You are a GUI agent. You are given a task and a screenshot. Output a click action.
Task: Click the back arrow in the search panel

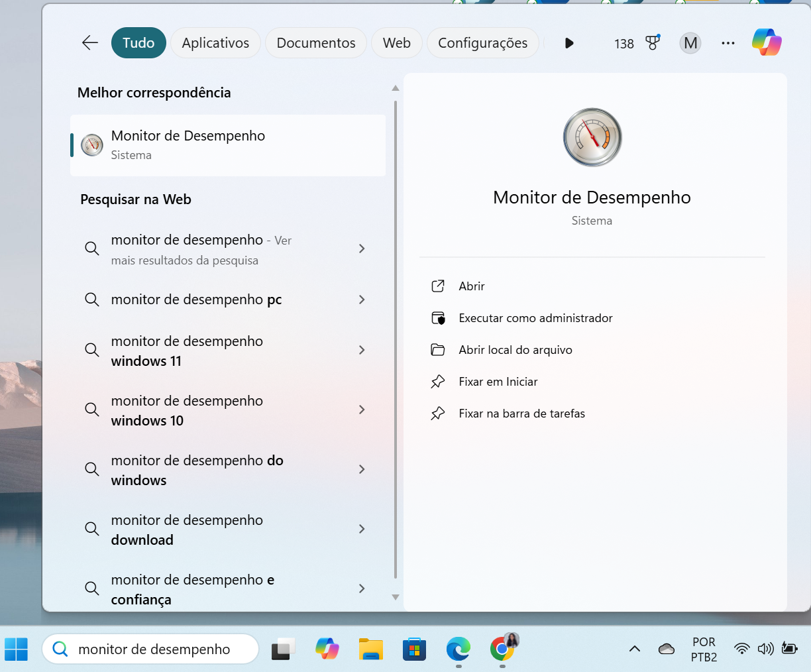(89, 42)
